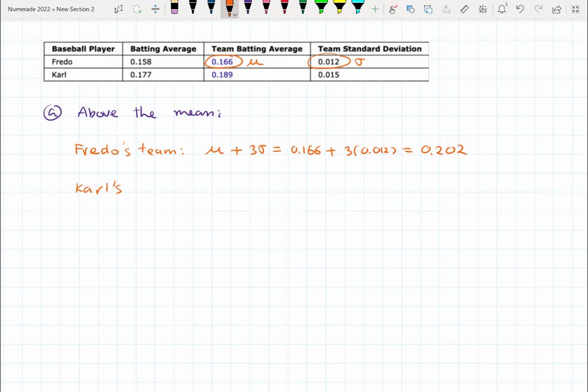Select the text cursor selection tool
This screenshot has height=392, width=588.
(x=119, y=9)
